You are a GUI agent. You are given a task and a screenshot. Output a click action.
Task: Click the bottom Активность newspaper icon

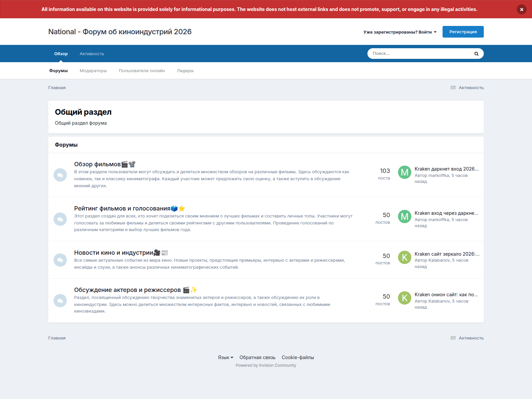(x=453, y=338)
